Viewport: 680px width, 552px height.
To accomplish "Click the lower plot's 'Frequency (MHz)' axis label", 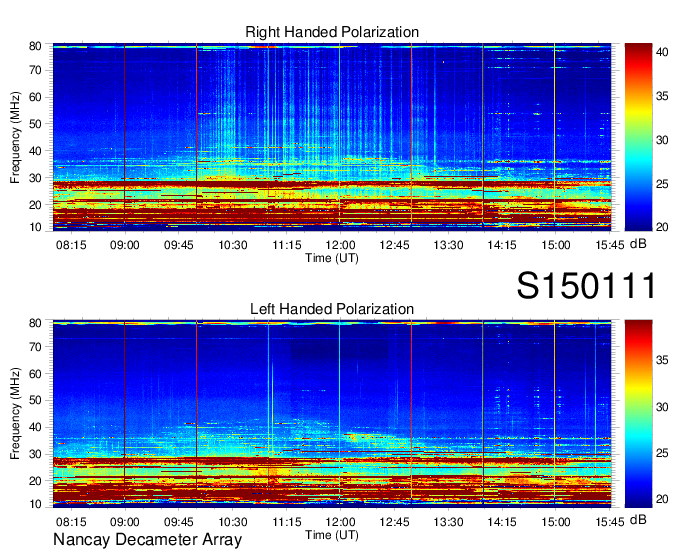I will click(x=15, y=414).
